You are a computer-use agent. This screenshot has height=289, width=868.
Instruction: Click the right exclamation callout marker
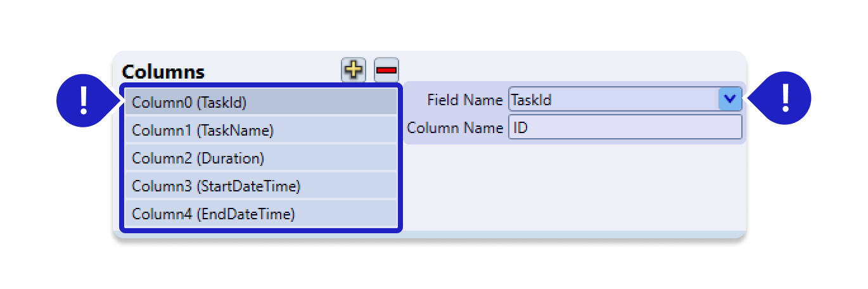[x=785, y=99]
